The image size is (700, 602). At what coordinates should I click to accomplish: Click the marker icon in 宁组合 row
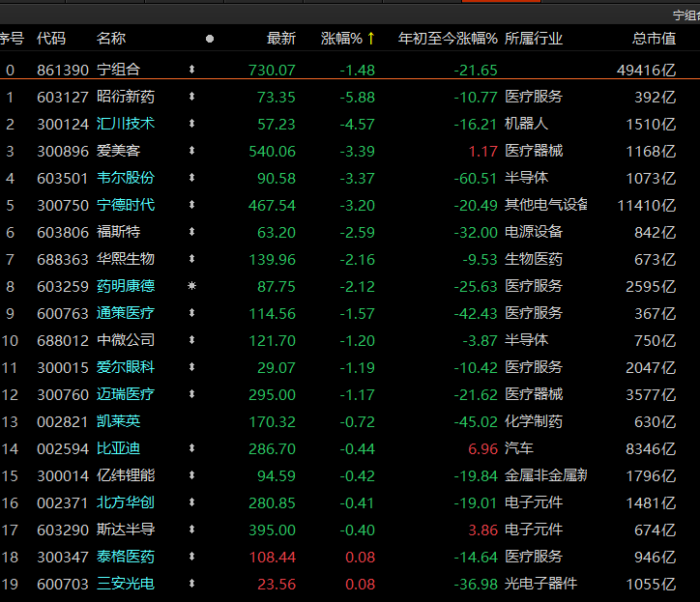point(191,71)
